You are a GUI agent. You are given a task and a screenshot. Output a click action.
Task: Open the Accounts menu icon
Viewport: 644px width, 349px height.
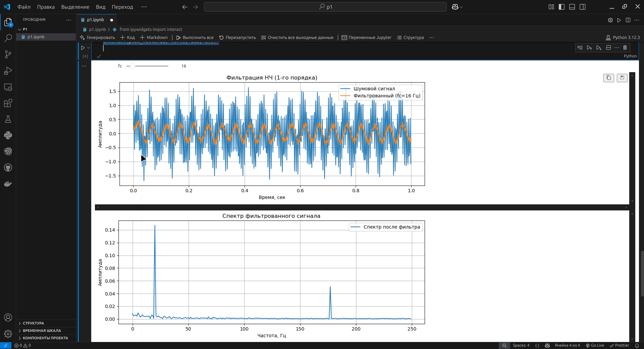[x=8, y=317]
